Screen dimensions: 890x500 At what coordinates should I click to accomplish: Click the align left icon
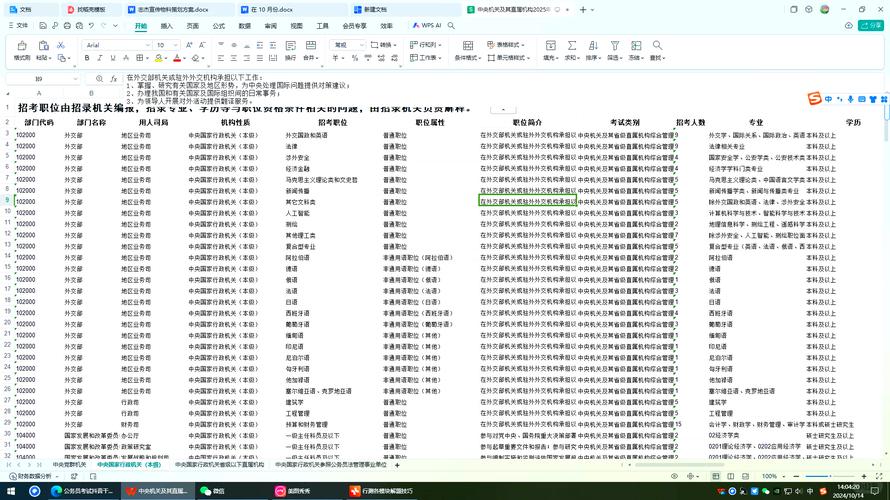click(220, 58)
